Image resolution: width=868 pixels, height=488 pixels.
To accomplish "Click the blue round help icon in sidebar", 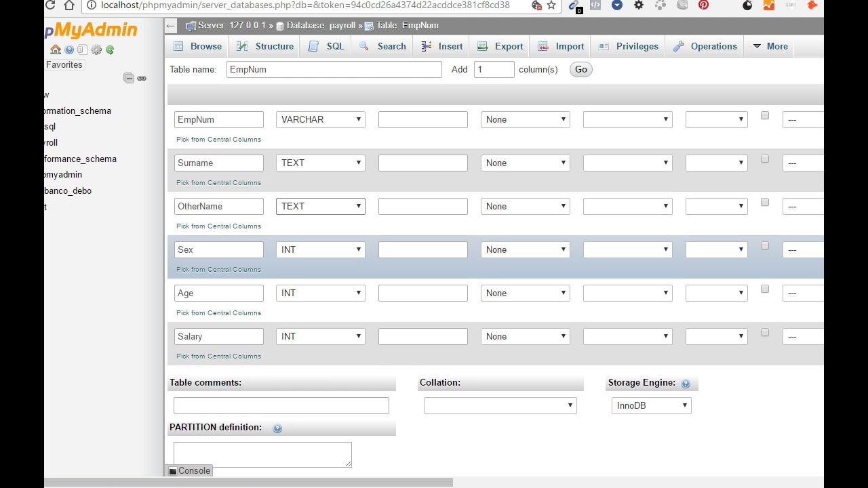I will [x=69, y=49].
